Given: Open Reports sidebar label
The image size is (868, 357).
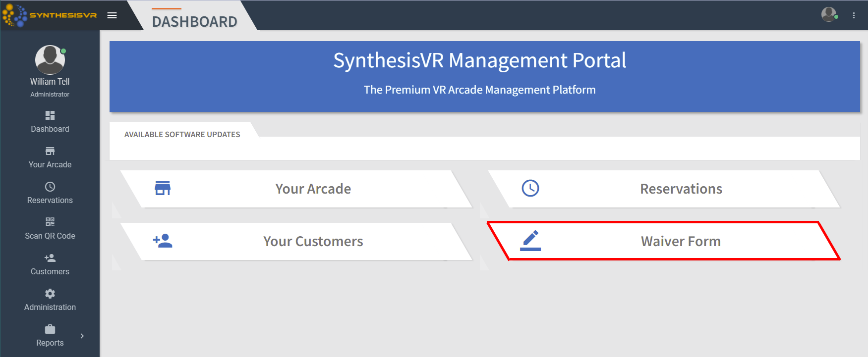Looking at the screenshot, I should point(50,343).
